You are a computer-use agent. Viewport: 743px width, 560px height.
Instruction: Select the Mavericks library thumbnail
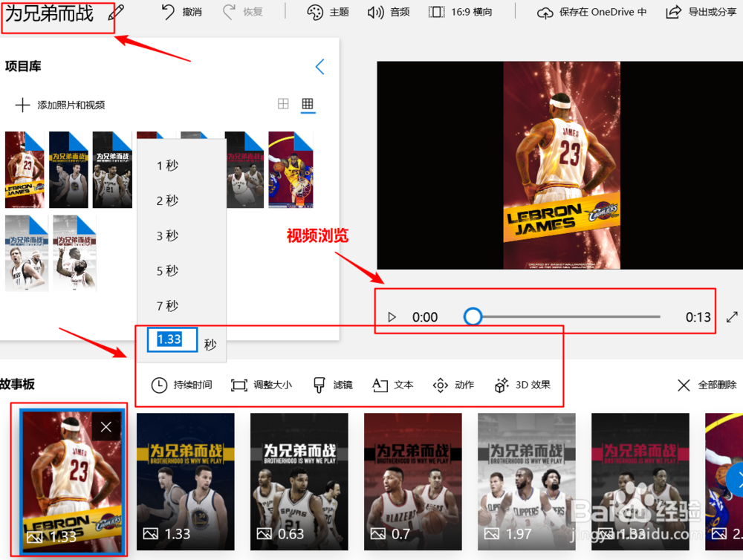[27, 253]
